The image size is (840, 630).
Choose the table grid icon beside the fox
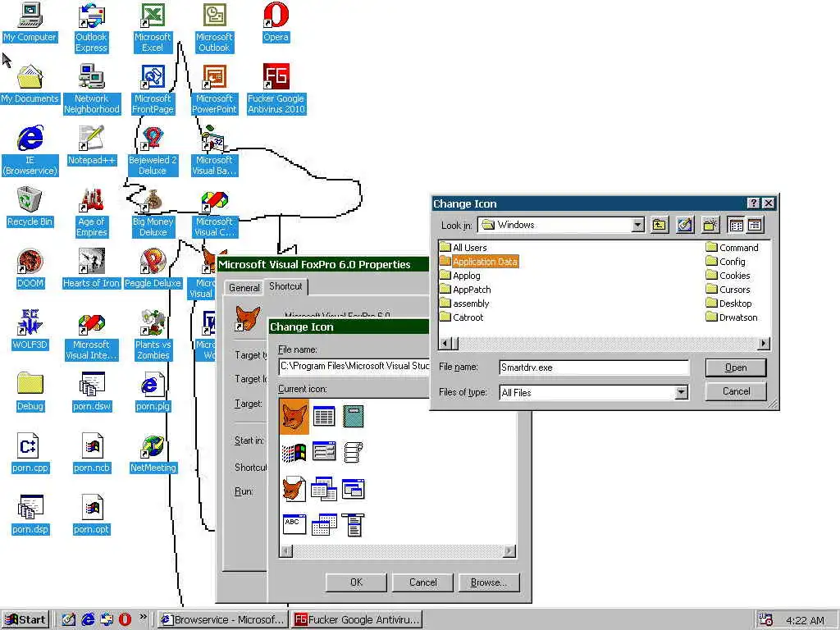324,416
